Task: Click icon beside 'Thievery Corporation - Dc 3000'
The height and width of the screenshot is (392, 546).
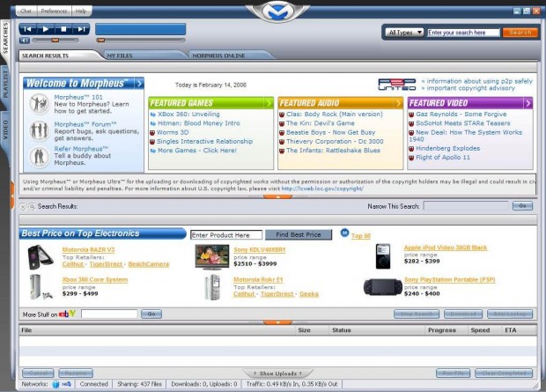Action: pos(282,142)
